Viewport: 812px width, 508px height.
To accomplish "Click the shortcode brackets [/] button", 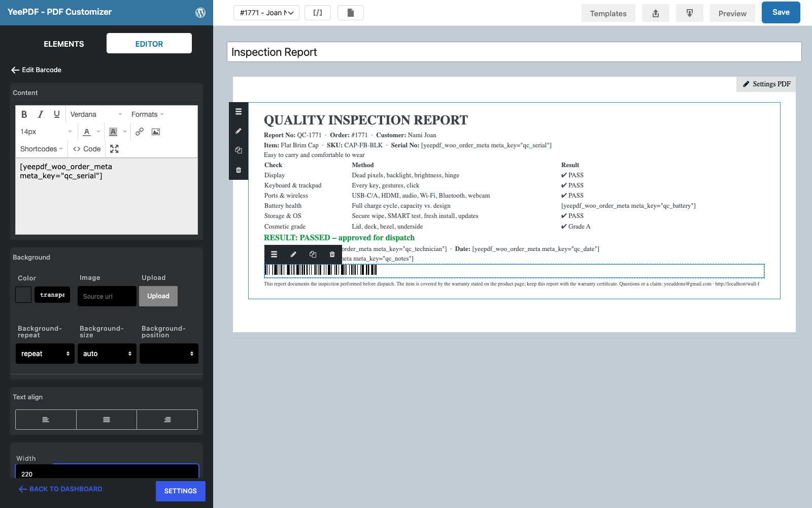I will click(x=318, y=13).
